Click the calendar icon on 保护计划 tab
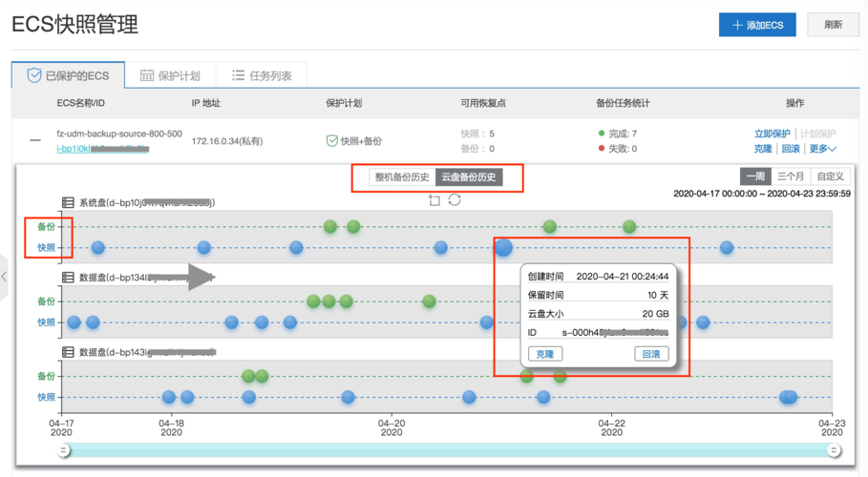This screenshot has height=477, width=868. coord(147,75)
